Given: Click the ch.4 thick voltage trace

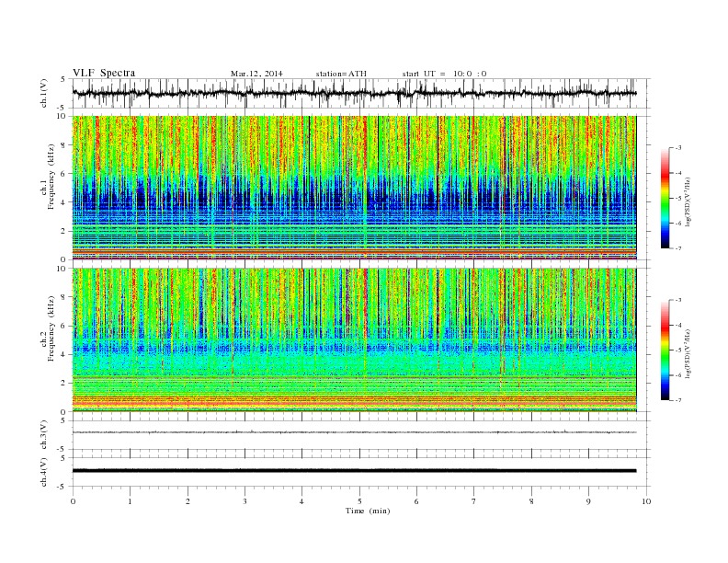Looking at the screenshot, I should [354, 471].
